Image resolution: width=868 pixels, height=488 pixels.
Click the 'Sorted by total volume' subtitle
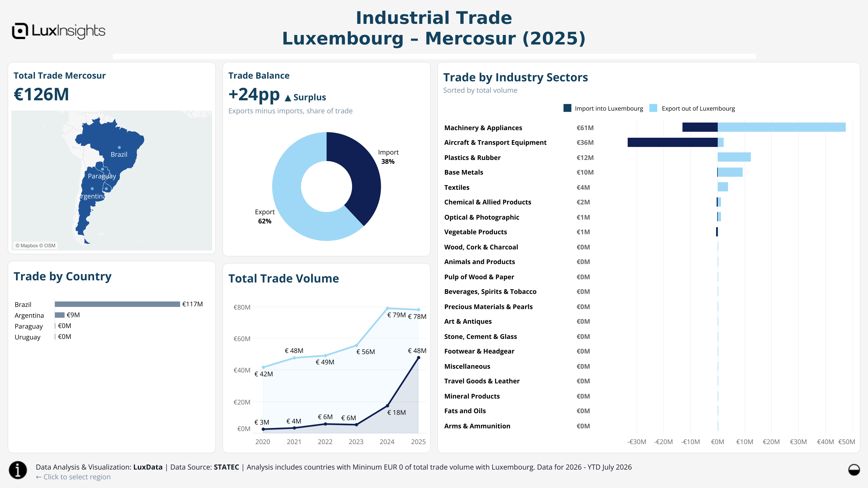coord(480,90)
